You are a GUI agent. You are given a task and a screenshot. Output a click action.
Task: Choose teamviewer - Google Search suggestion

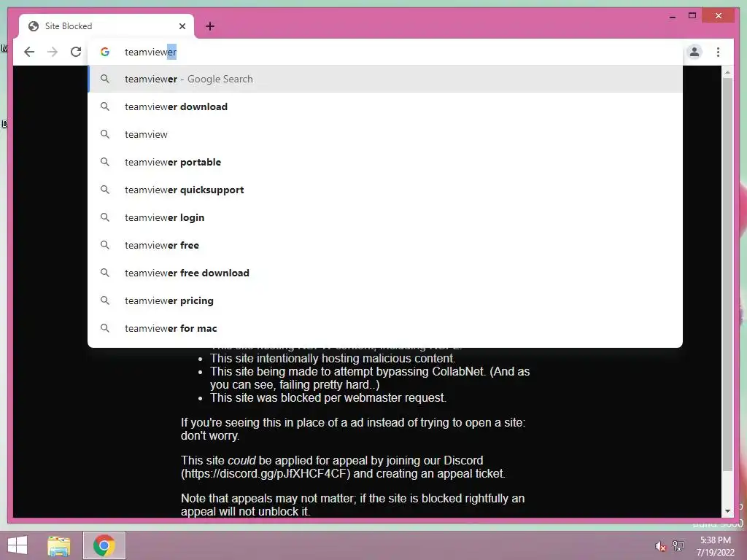385,79
